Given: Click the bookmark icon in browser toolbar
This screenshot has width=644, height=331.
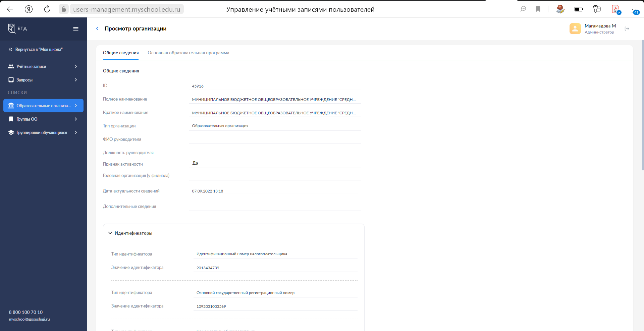Looking at the screenshot, I should click(x=538, y=9).
